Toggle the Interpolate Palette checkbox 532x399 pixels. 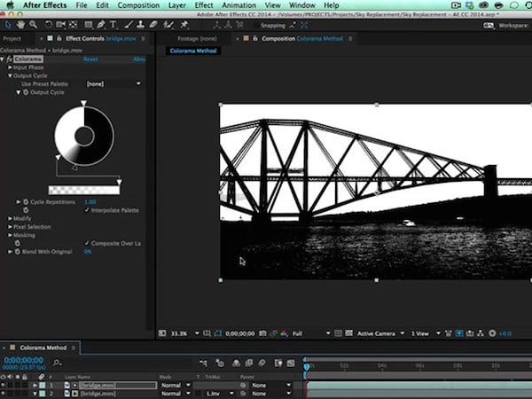87,210
